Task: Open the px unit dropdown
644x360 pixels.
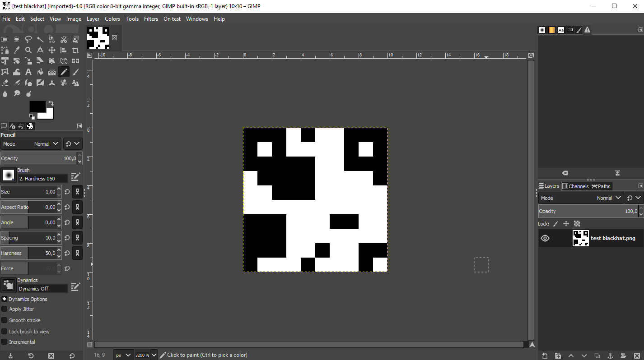Action: point(123,355)
